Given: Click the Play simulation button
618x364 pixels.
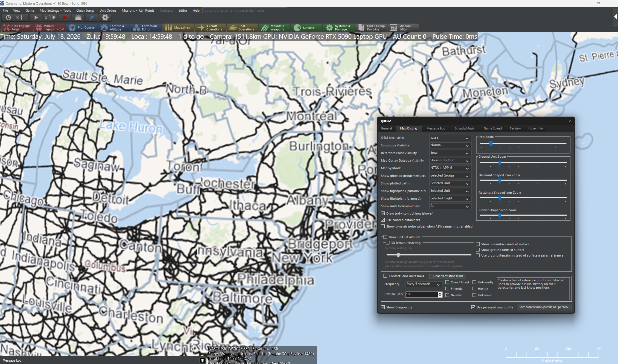Looking at the screenshot, I should click(x=36, y=18).
